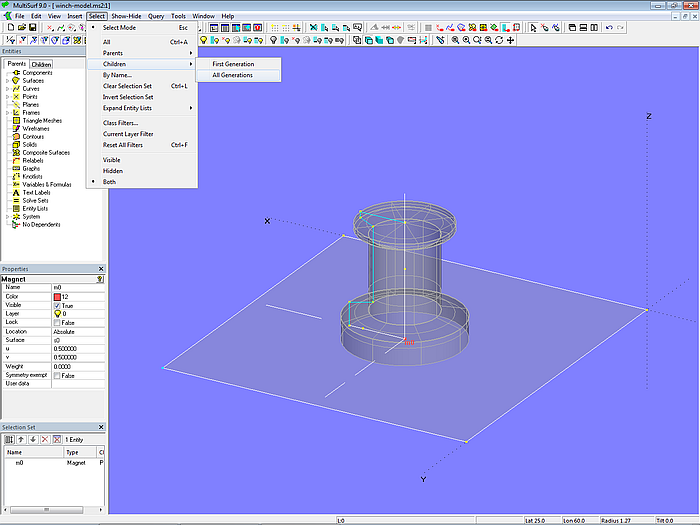Click the Open file icon in toolbar
The image size is (700, 525).
(21, 28)
